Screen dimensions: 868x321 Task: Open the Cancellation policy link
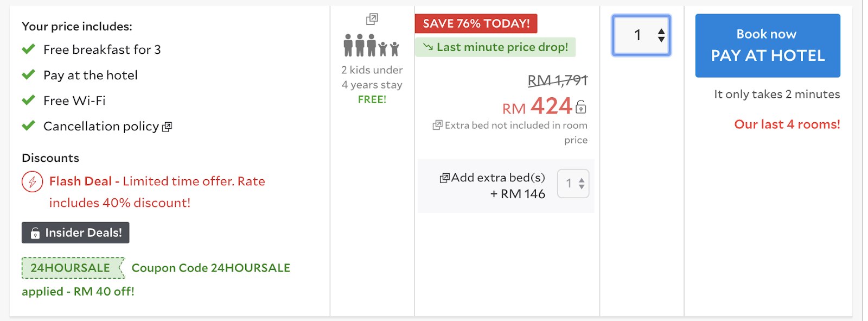[101, 127]
